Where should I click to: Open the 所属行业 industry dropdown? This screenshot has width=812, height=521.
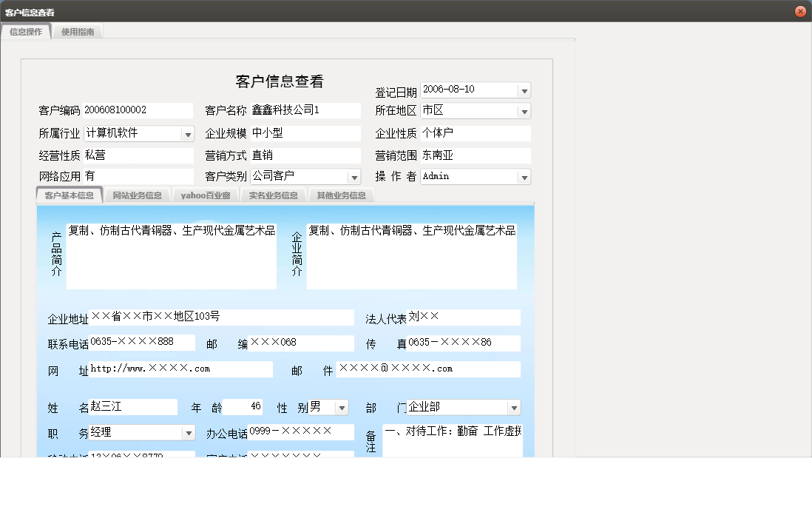click(187, 134)
